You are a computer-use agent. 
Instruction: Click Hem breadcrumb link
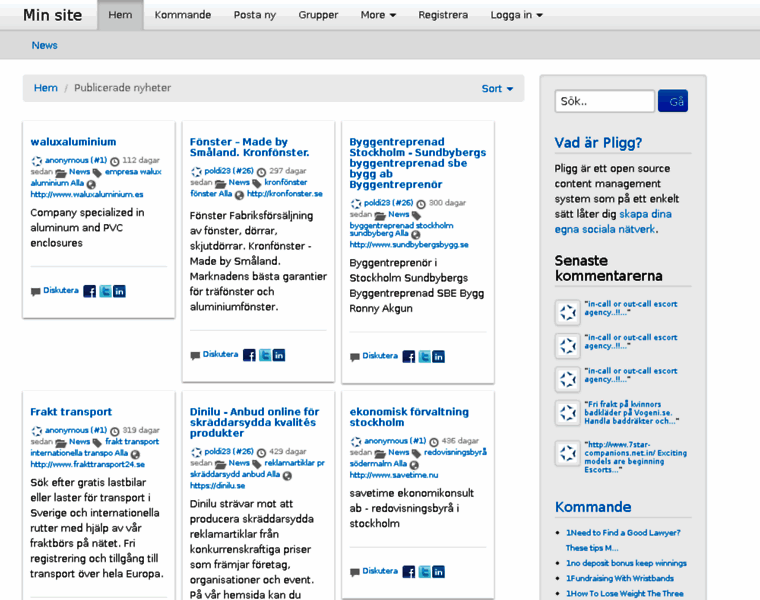[46, 88]
